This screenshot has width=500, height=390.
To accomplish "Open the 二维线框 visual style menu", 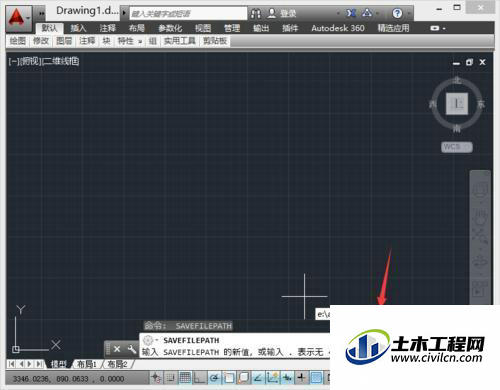I will tap(61, 61).
